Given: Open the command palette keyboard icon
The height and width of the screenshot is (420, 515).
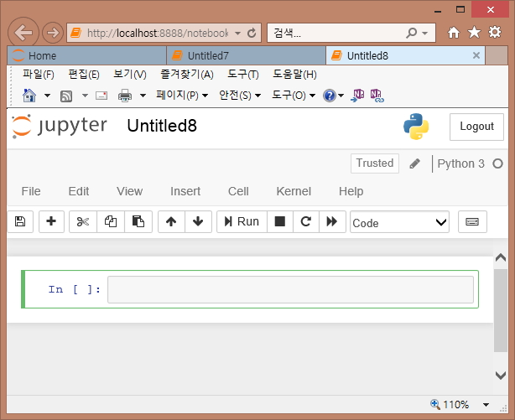Looking at the screenshot, I should tap(472, 221).
